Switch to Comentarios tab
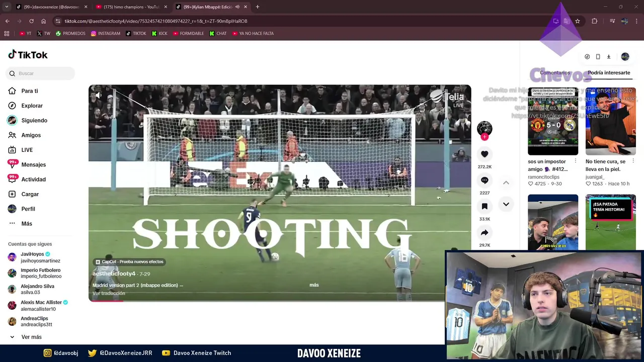The width and height of the screenshot is (644, 362). pyautogui.click(x=555, y=73)
